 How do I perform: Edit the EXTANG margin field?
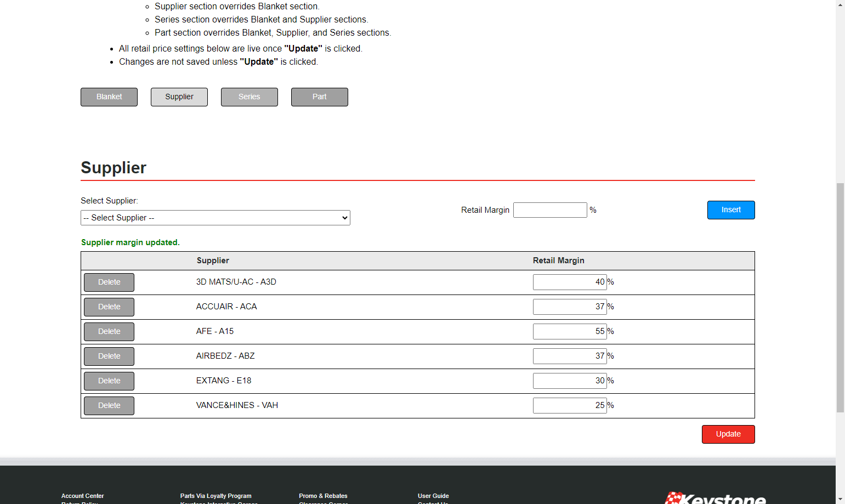(x=570, y=381)
